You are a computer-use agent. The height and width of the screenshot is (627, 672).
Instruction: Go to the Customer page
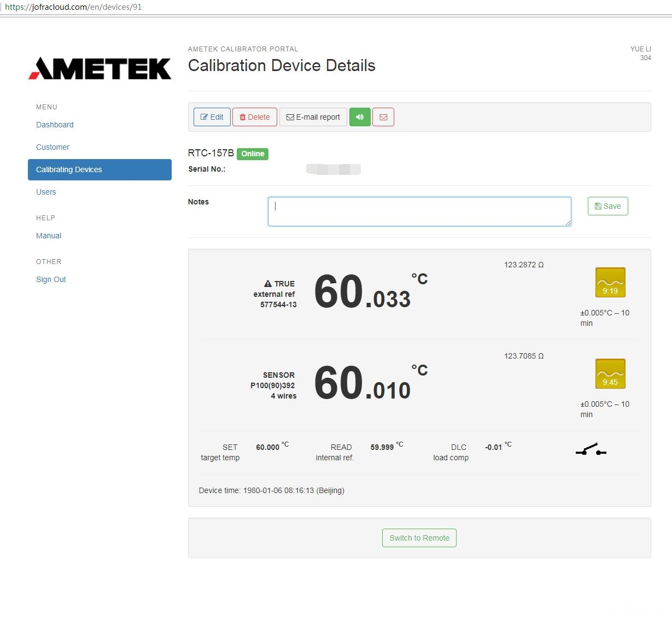52,147
